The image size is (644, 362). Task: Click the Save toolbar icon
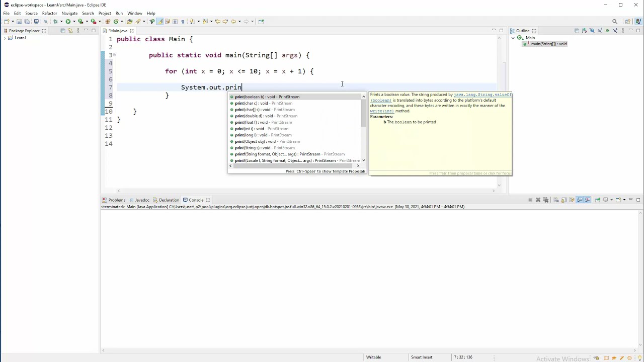[x=19, y=21]
